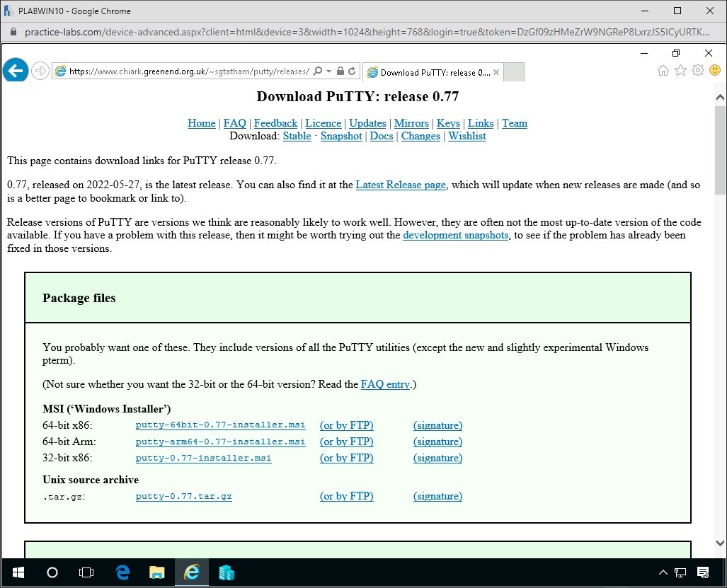Refresh the page with the refresh icon
727x588 pixels.
click(352, 71)
